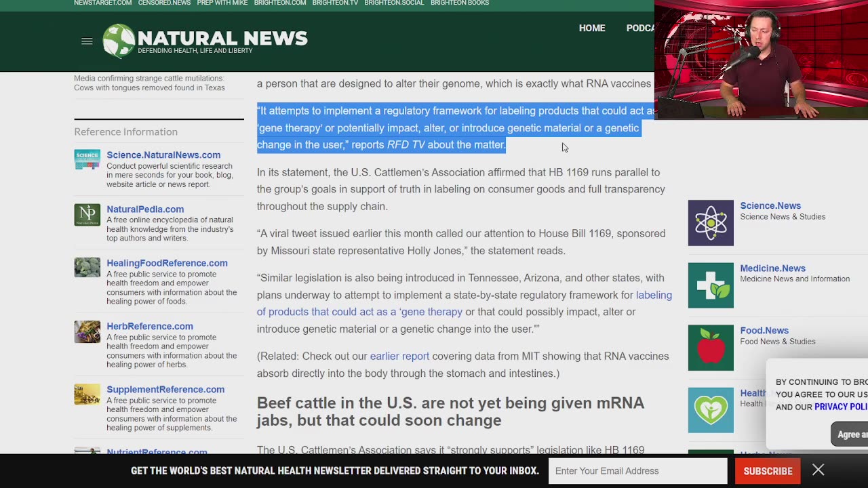Open NaturalPedia.com link
This screenshot has width=868, height=488.
coord(145,209)
